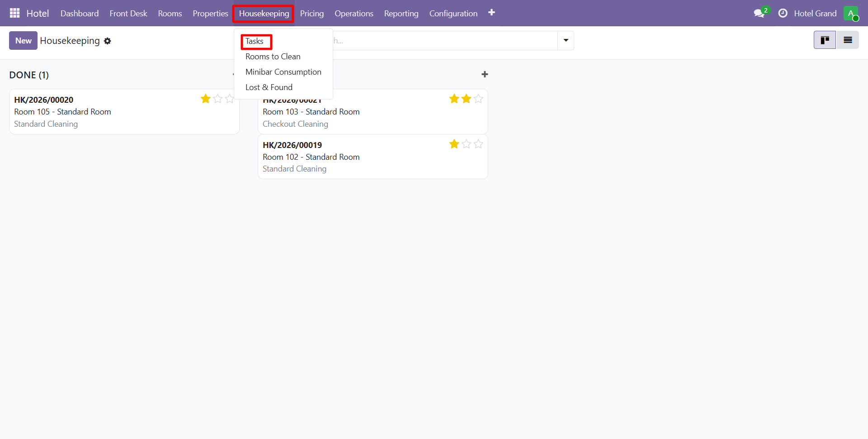Screen dimensions: 868x439
Task: Set second star on HK/2026/00019
Action: 466,144
